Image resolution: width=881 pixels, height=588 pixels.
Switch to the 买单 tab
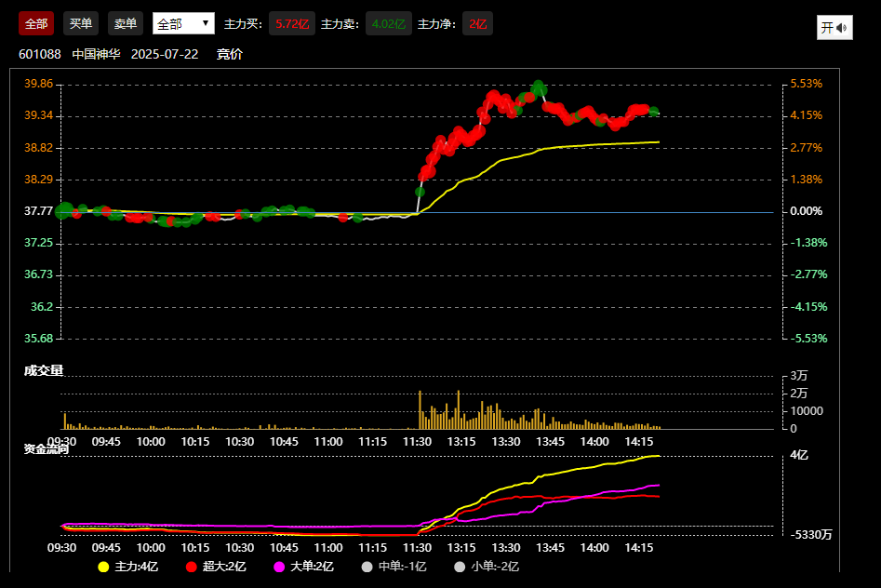click(x=80, y=23)
